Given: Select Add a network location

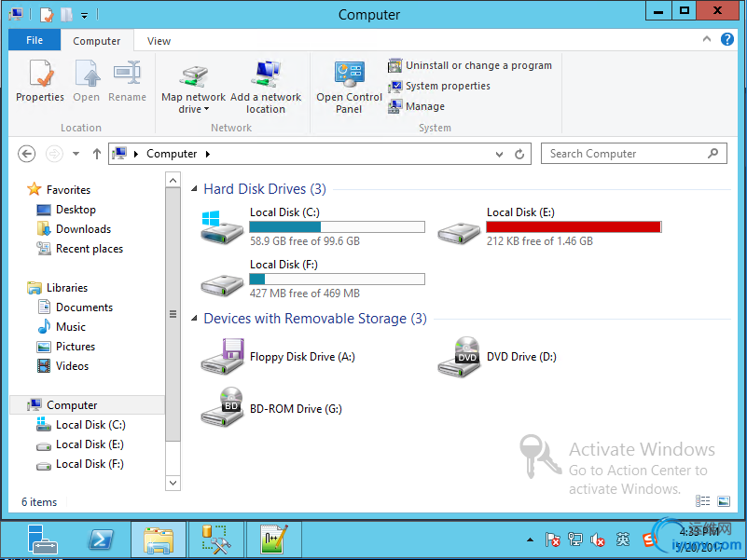Looking at the screenshot, I should point(266,88).
